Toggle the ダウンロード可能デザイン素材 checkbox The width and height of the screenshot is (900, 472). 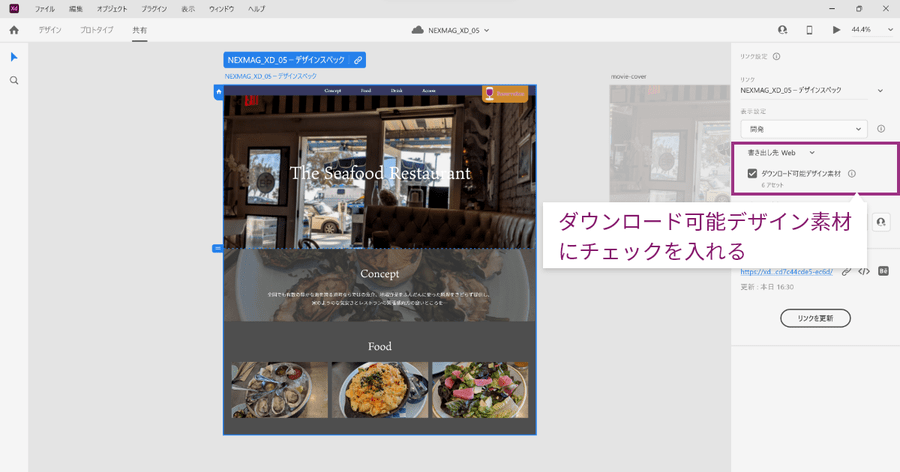(752, 173)
